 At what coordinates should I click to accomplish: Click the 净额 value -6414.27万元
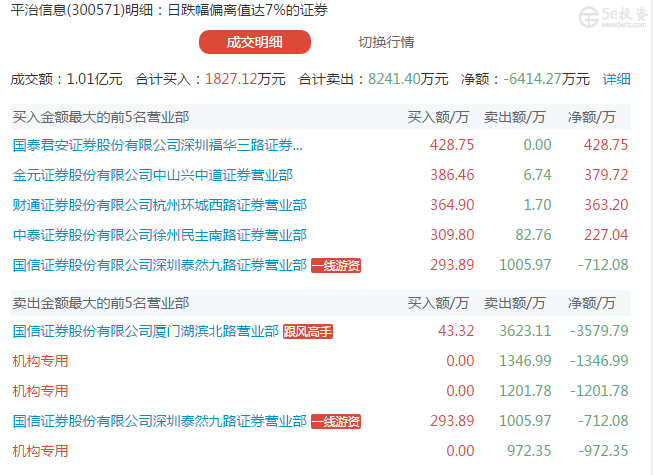click(546, 79)
